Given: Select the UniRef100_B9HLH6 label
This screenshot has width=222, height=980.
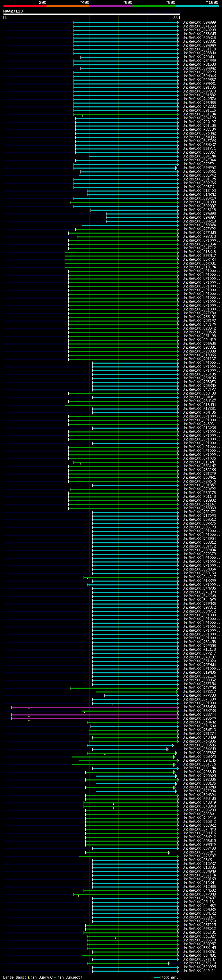Looking at the screenshot, I should click(199, 761).
